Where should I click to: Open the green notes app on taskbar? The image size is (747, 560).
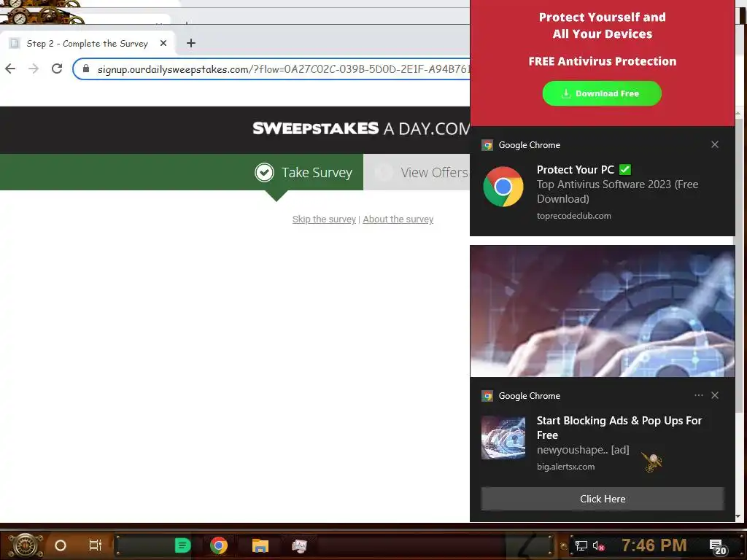[182, 545]
